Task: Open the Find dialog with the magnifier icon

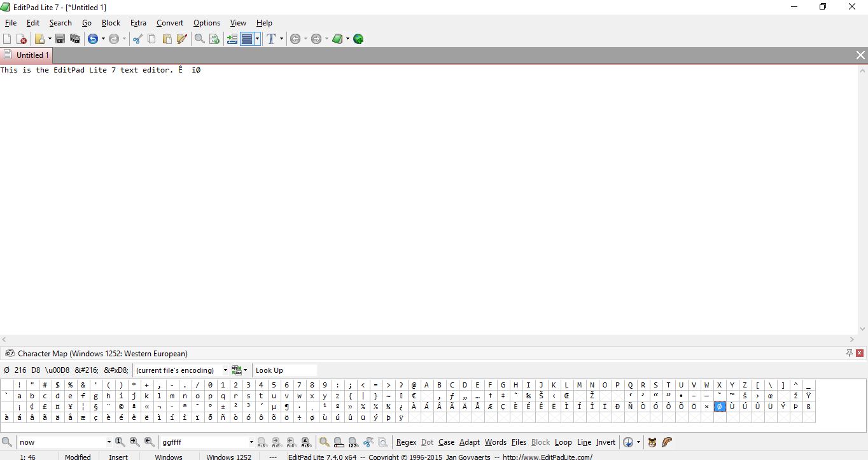Action: [199, 39]
